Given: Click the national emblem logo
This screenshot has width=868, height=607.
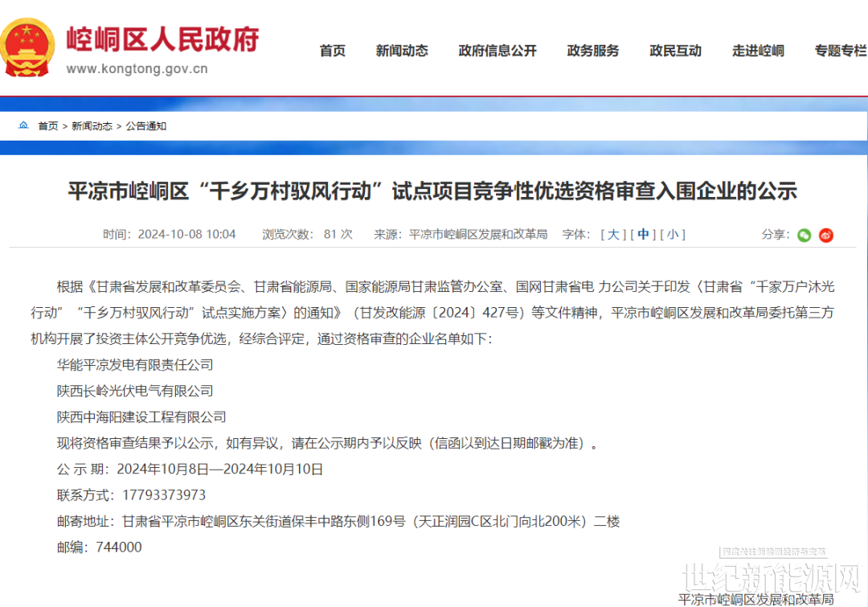Looking at the screenshot, I should coord(27,47).
